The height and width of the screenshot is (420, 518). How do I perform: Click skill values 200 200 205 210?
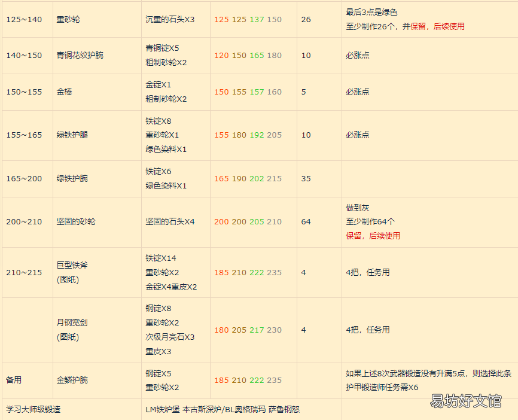248,222
